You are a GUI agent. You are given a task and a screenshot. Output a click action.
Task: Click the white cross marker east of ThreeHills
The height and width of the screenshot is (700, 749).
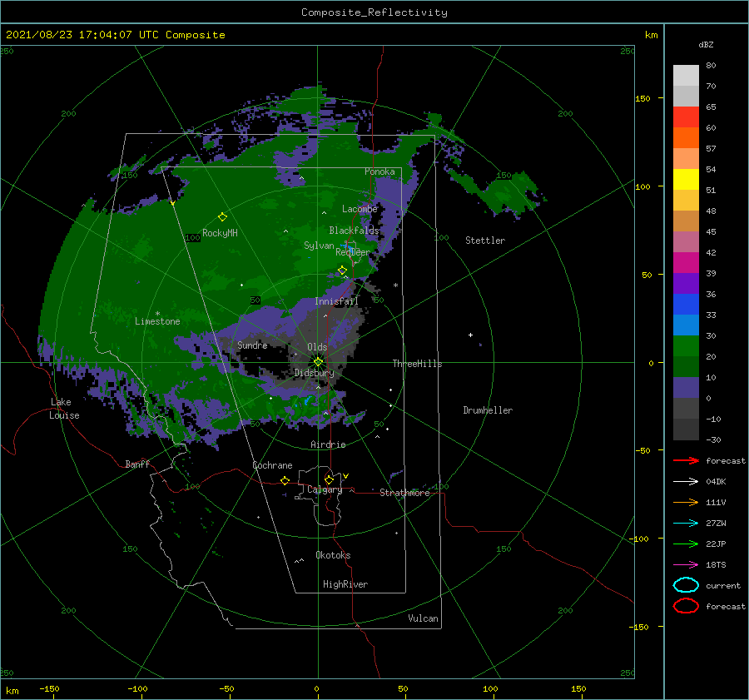pos(470,335)
